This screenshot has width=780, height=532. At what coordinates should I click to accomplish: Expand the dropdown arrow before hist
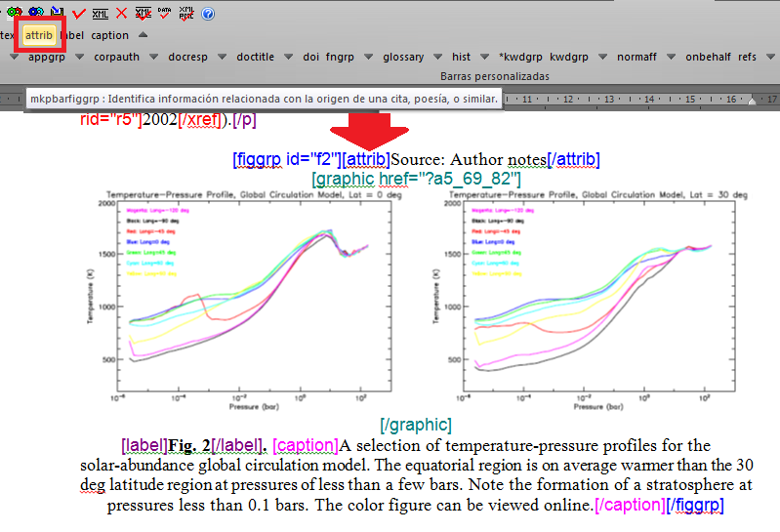click(x=438, y=58)
